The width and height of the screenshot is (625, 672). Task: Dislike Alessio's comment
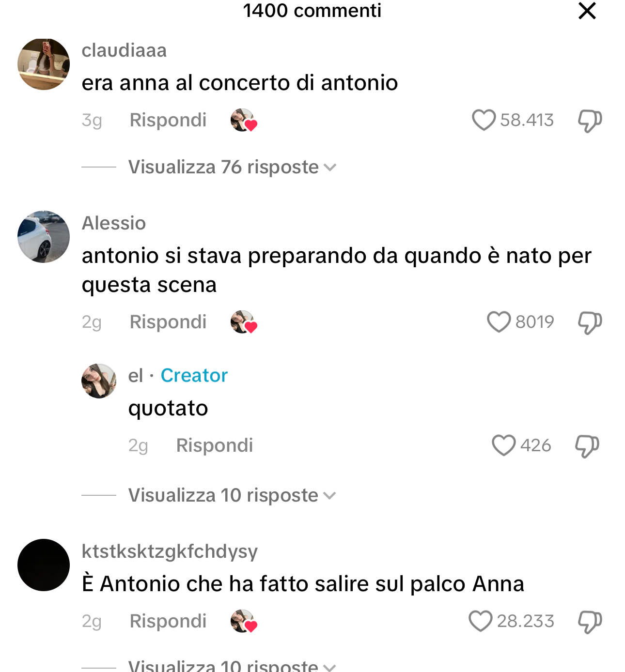coord(590,322)
